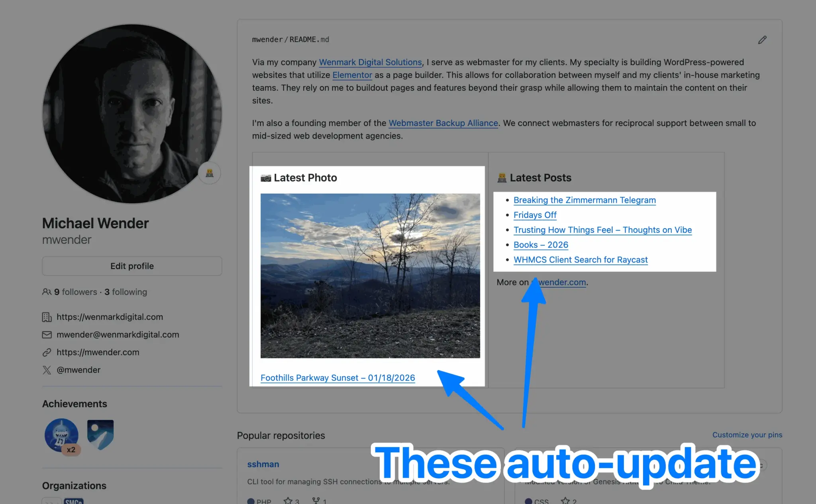Open the Wenmark Digital Solutions link
816x504 pixels.
[370, 62]
